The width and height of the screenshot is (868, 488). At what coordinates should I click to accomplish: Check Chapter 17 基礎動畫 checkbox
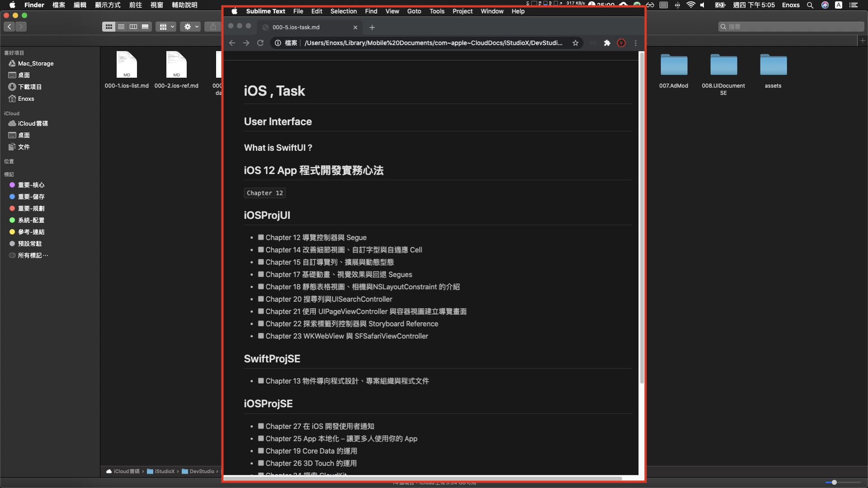tap(261, 274)
